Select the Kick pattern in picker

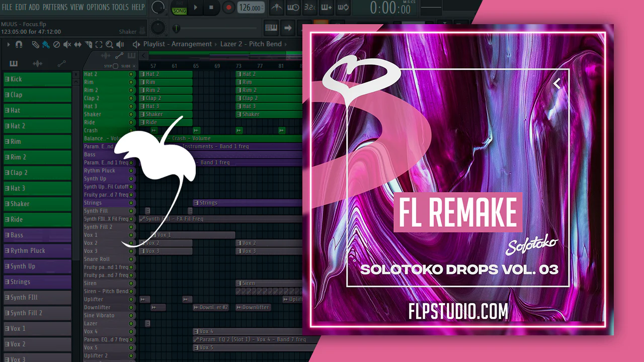pos(37,79)
